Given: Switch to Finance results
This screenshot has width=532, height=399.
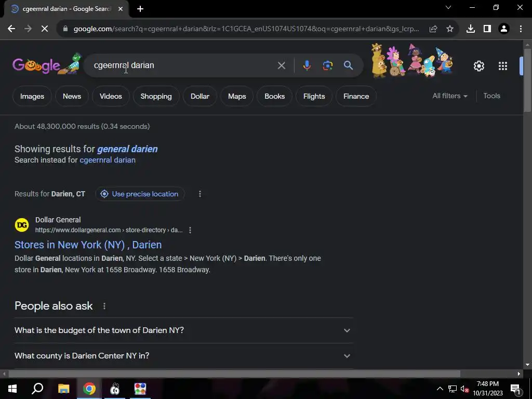Looking at the screenshot, I should (x=356, y=96).
